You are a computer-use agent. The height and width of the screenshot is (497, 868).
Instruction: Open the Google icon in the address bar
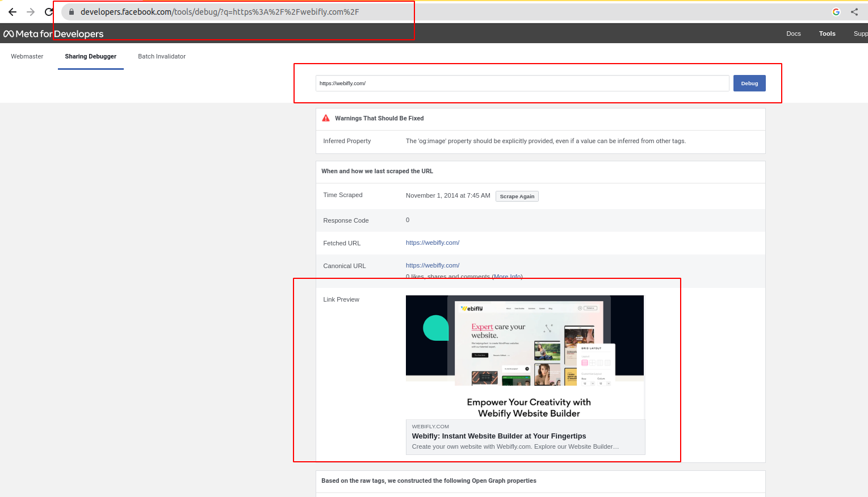click(836, 12)
